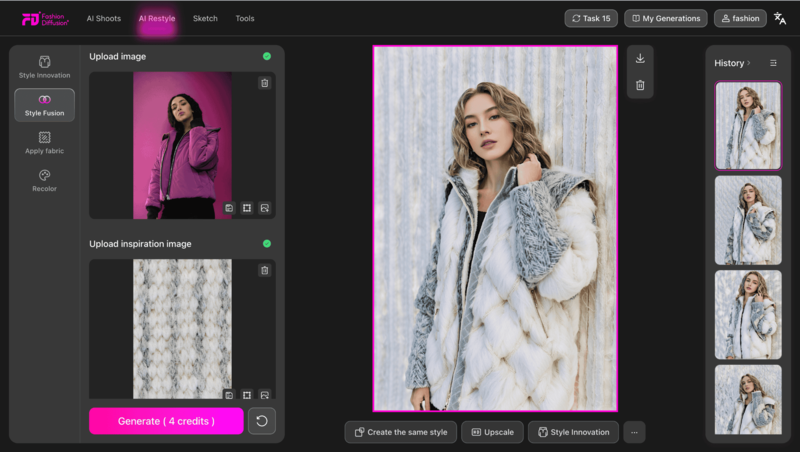
Task: Remove the uploaded pink jacket image
Action: pyautogui.click(x=264, y=83)
